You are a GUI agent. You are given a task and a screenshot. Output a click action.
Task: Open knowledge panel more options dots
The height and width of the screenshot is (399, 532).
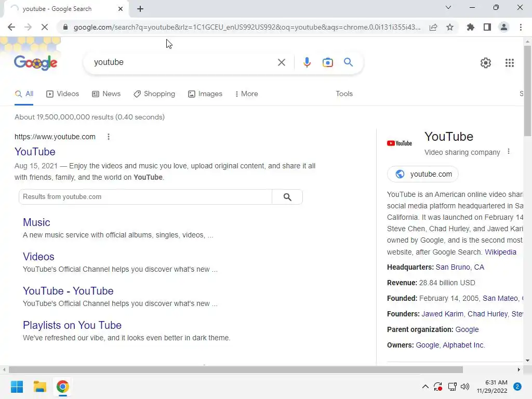[508, 151]
